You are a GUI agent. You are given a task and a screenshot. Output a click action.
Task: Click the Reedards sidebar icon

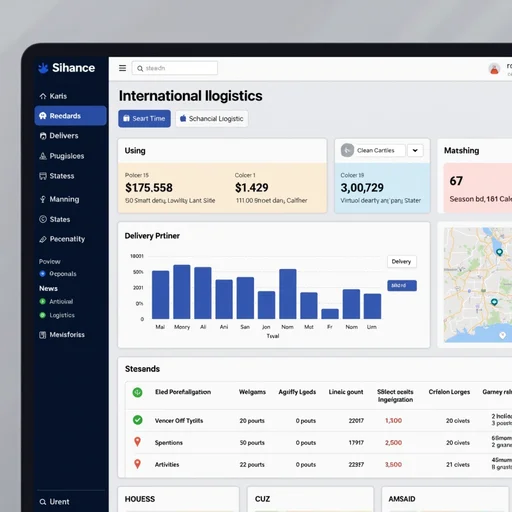(43, 116)
